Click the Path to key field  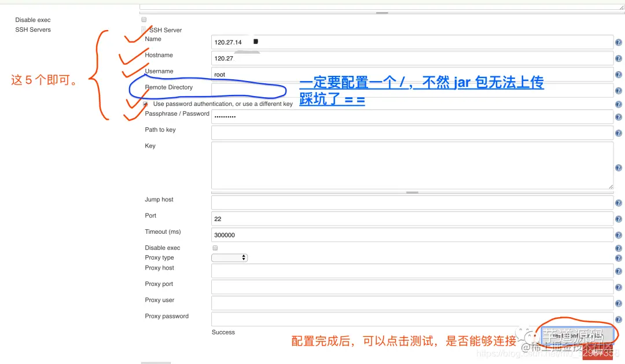(x=412, y=133)
